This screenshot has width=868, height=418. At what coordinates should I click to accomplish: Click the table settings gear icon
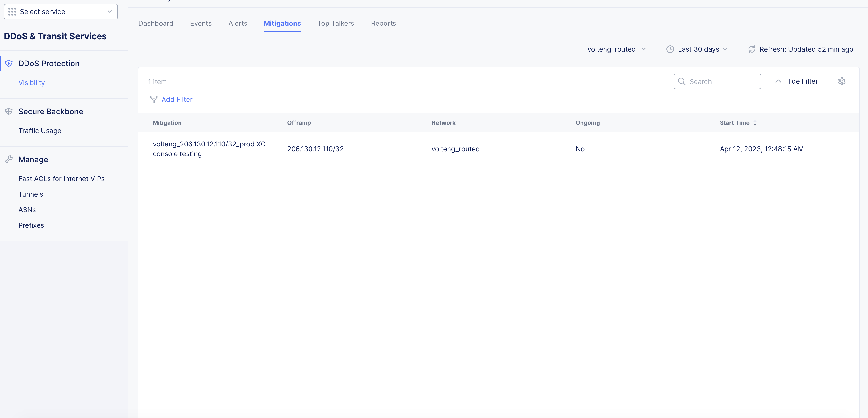[x=841, y=81]
